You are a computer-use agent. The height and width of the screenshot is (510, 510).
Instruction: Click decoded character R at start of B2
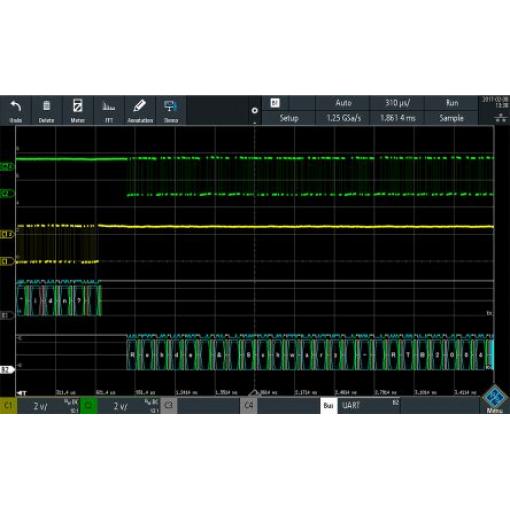132,355
